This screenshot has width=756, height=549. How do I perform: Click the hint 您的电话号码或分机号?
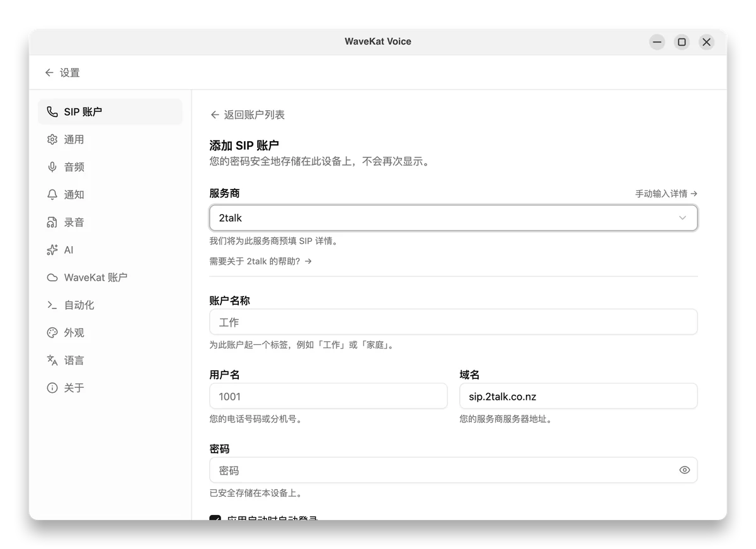256,419
